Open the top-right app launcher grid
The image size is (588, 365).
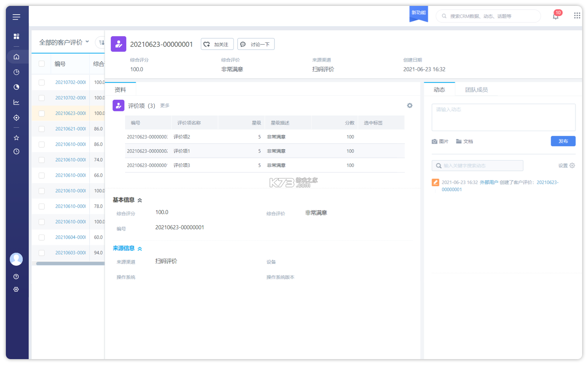[577, 16]
